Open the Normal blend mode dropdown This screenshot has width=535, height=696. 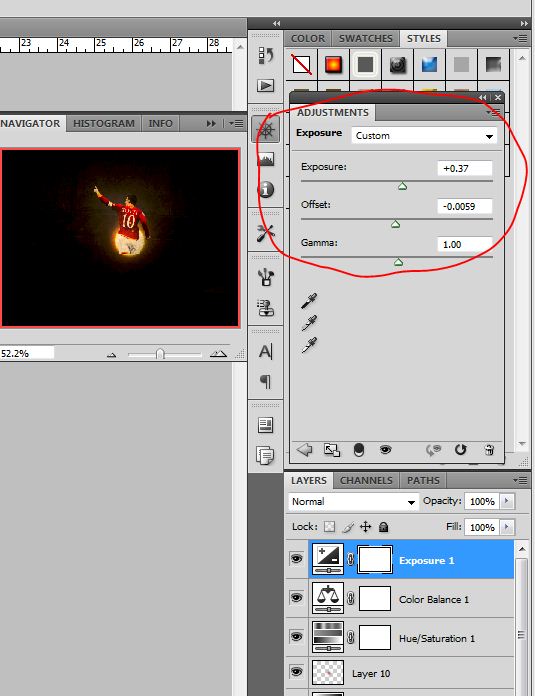(353, 502)
